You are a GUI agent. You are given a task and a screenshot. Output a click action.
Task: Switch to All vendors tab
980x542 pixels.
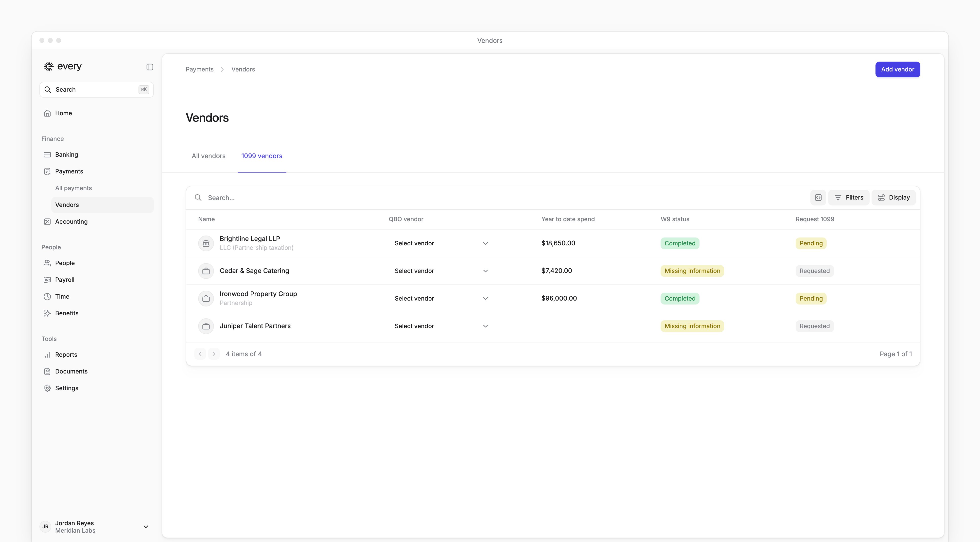(x=209, y=156)
